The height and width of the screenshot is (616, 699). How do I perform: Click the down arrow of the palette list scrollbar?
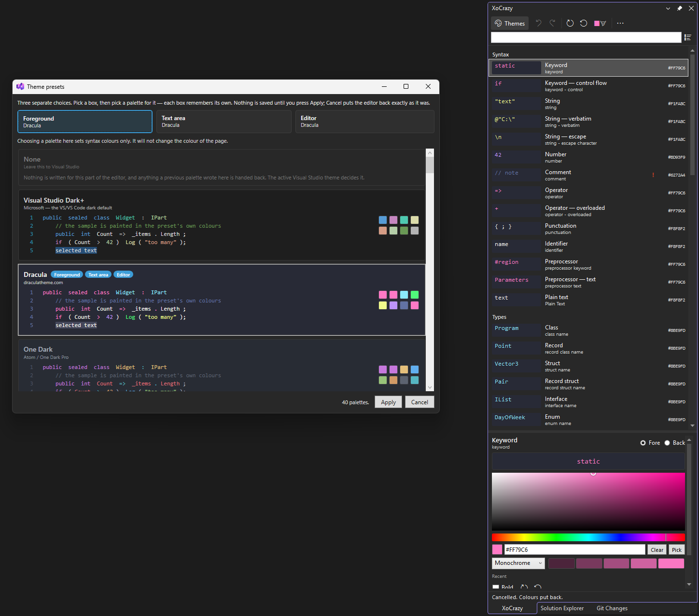pos(430,387)
